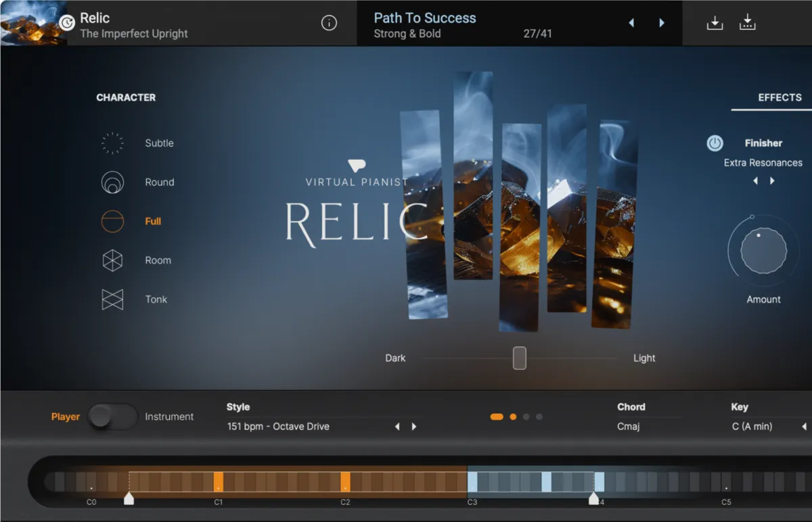Select Player mode label
The image size is (812, 522).
pyautogui.click(x=65, y=417)
